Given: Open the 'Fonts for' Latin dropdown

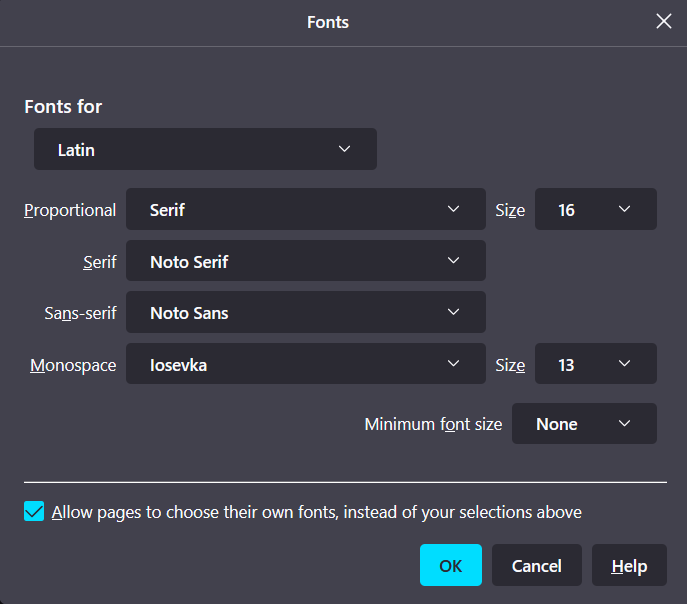Looking at the screenshot, I should tap(205, 150).
